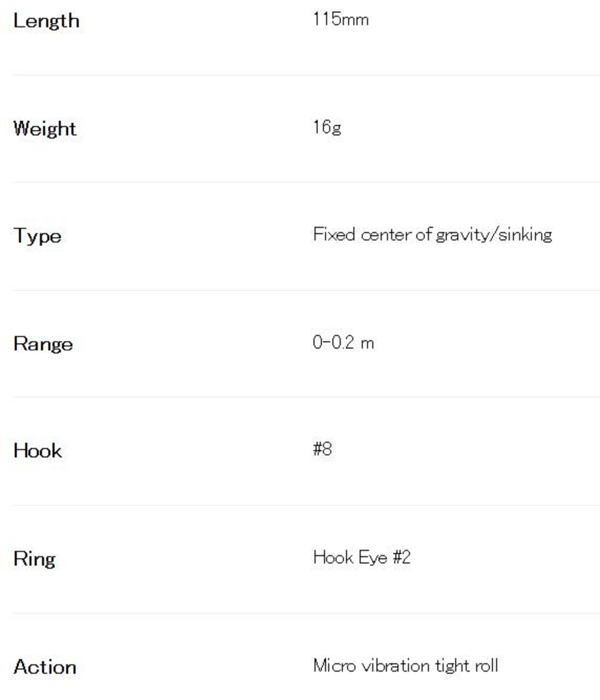Click the Action label
The image size is (600, 700).
45,667
